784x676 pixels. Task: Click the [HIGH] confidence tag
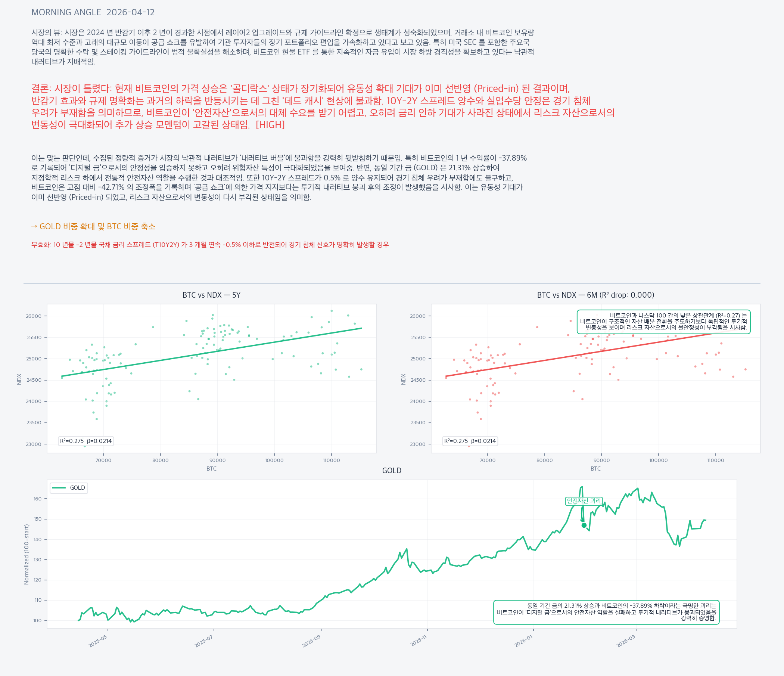(x=270, y=125)
